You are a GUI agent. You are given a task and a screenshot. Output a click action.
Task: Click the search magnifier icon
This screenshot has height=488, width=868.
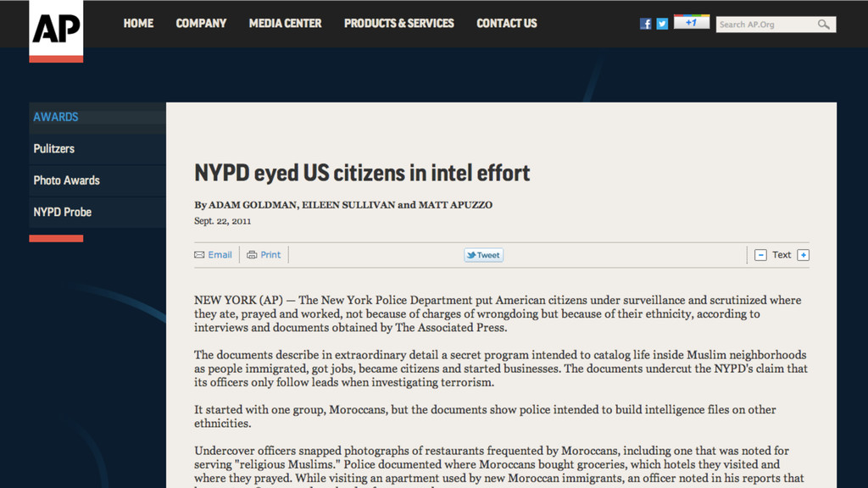point(824,25)
